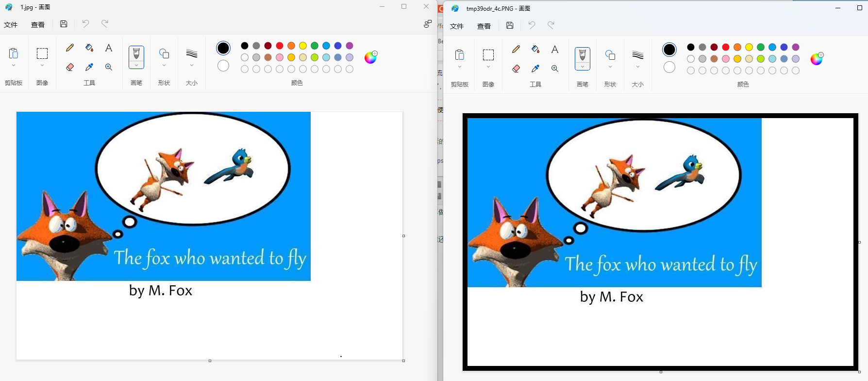The image size is (868, 381).
Task: Click Select rectangle icon in tmp39odr_4c.PNG window
Action: click(x=488, y=55)
